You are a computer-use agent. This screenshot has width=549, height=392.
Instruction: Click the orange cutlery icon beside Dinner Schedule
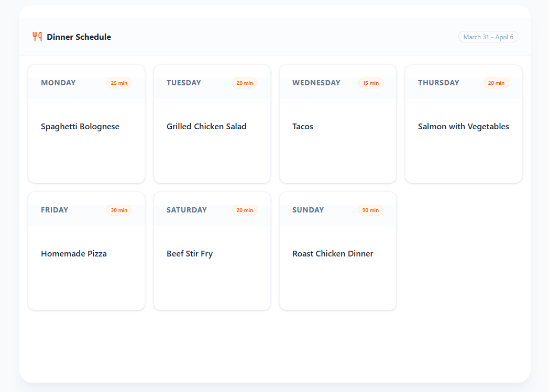(37, 36)
